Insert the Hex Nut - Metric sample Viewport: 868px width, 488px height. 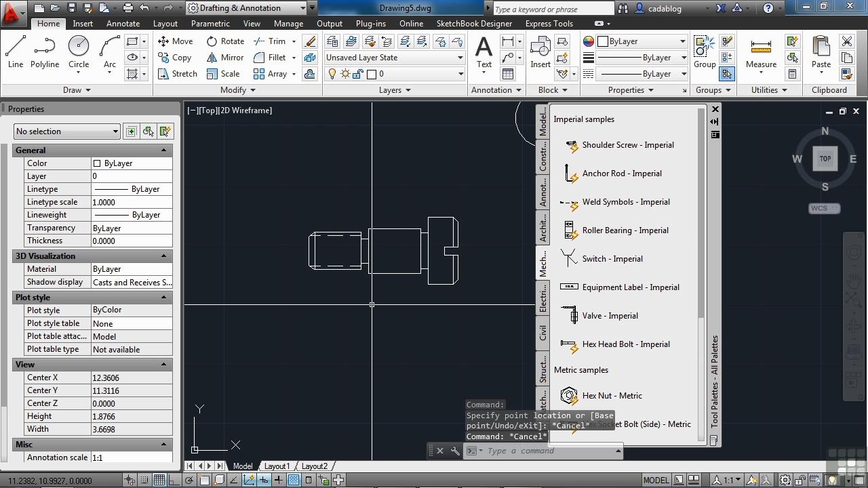coord(612,396)
